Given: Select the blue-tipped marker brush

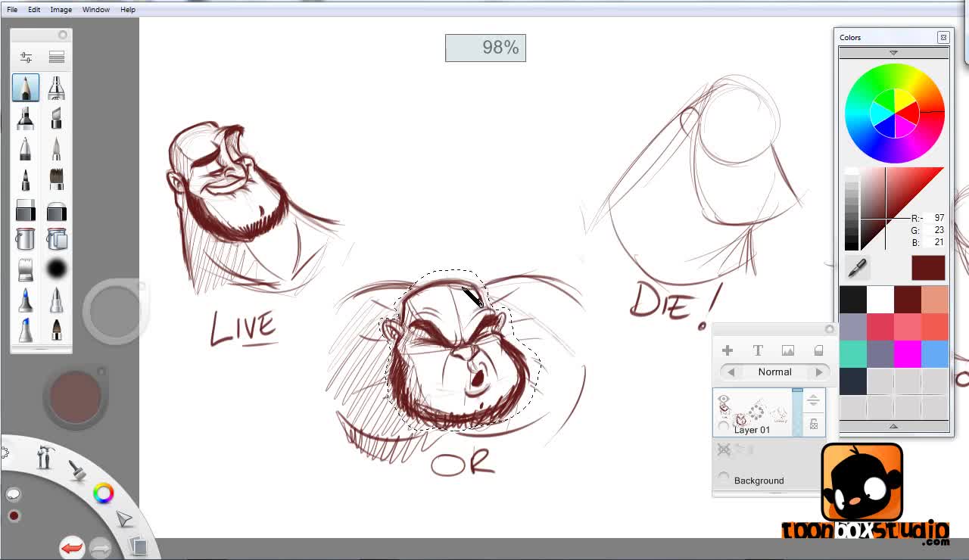Looking at the screenshot, I should coord(25,300).
